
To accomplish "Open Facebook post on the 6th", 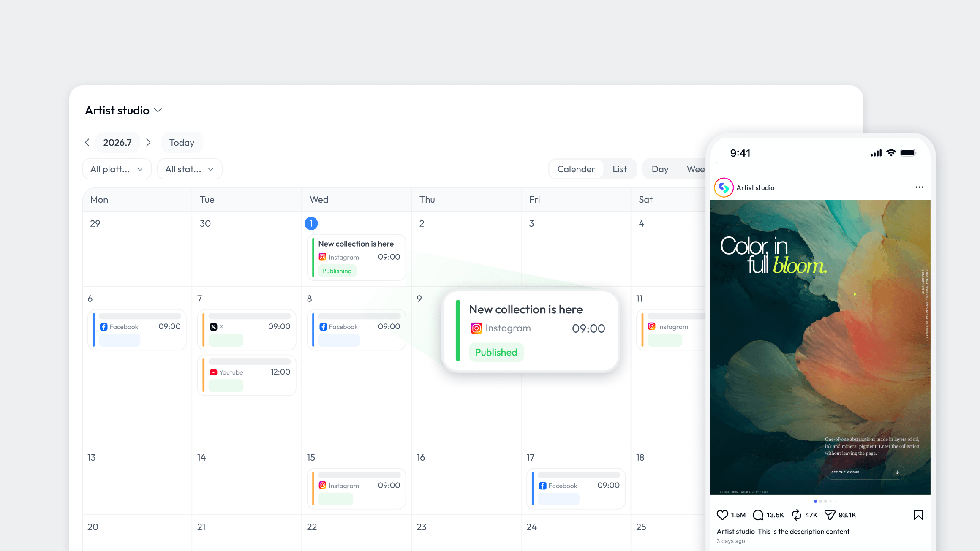I will click(x=137, y=330).
